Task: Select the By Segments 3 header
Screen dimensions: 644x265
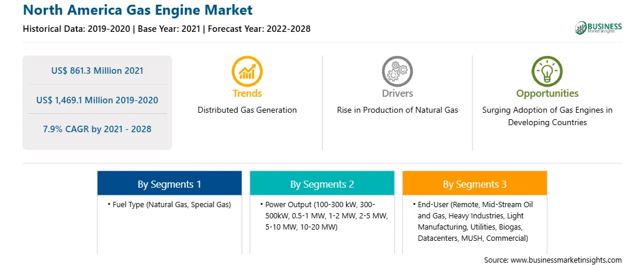Action: pos(475,183)
